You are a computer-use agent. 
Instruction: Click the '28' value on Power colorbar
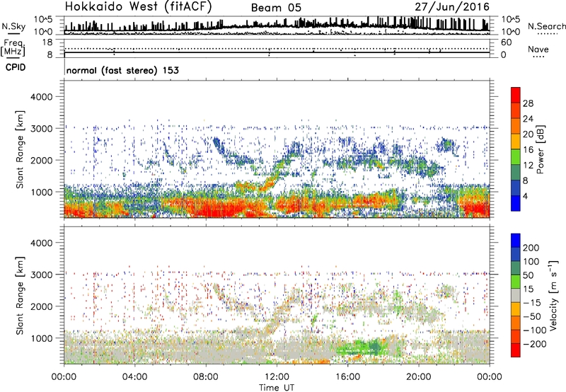[528, 103]
